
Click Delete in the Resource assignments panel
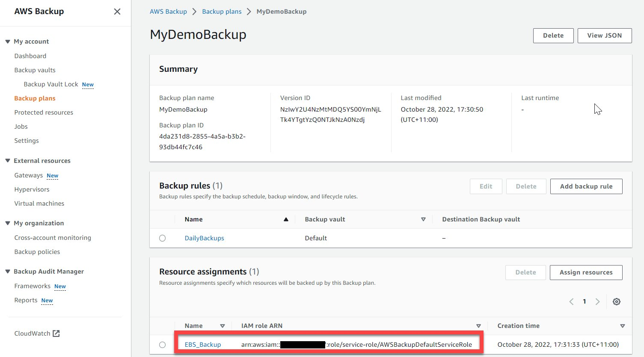(526, 272)
